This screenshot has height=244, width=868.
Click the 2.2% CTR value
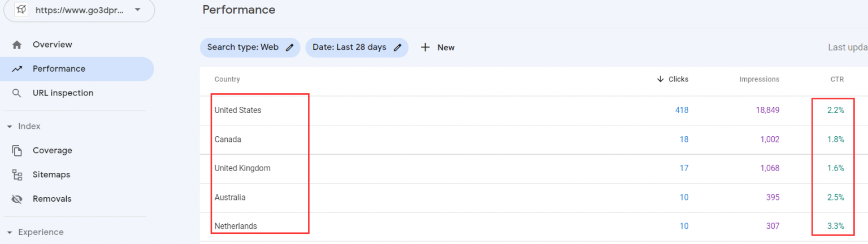836,111
